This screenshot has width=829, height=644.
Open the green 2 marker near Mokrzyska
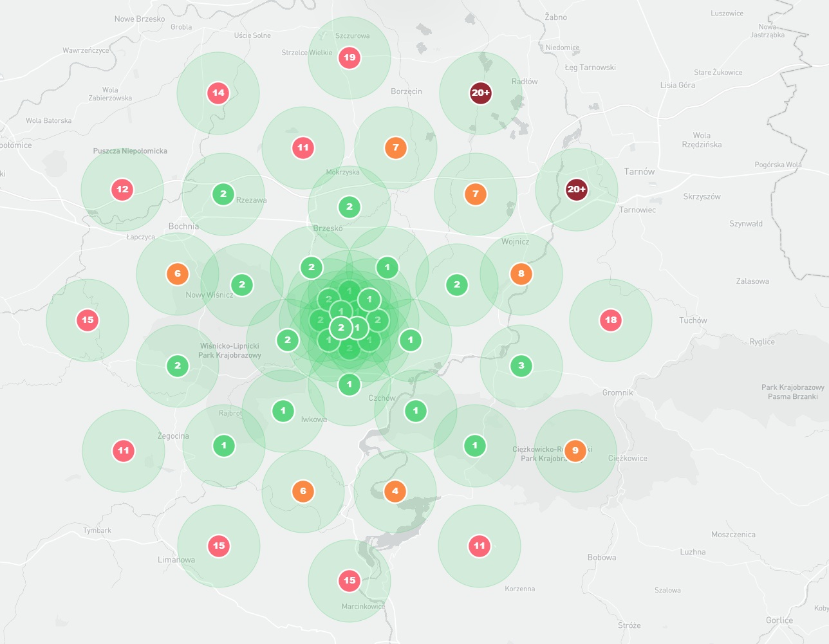coord(349,207)
